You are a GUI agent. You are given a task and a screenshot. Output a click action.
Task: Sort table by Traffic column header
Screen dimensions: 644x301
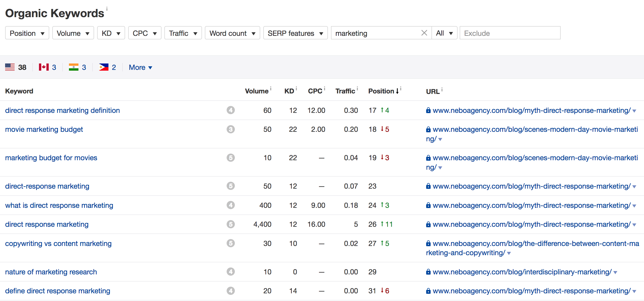(345, 91)
